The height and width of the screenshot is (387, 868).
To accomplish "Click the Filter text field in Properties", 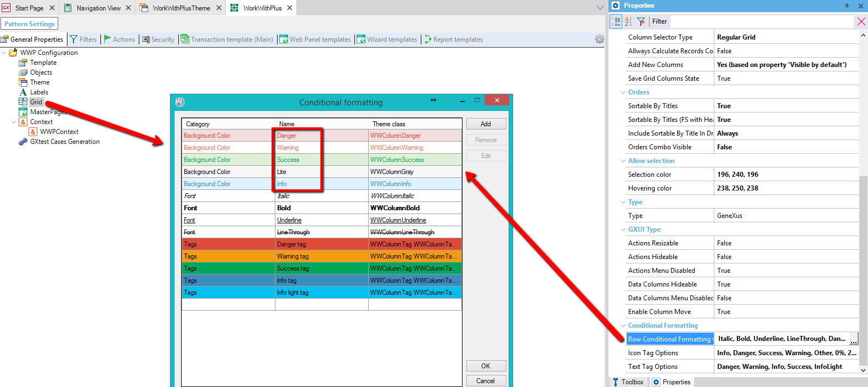I will point(752,21).
